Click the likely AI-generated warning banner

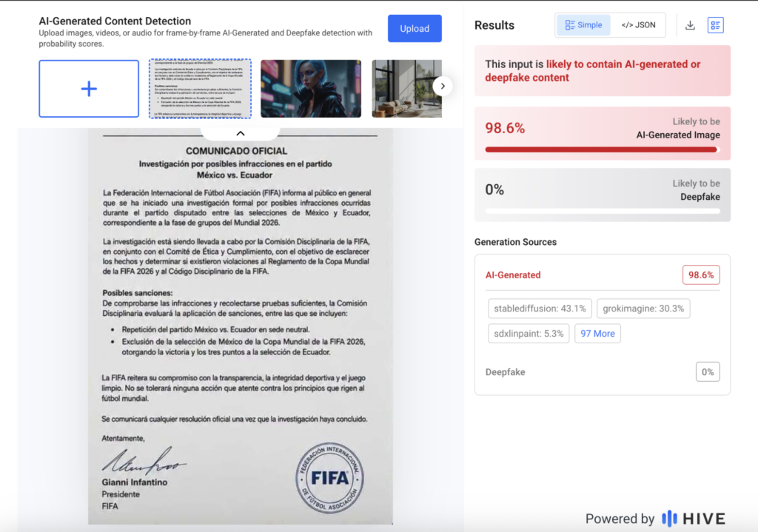[603, 70]
